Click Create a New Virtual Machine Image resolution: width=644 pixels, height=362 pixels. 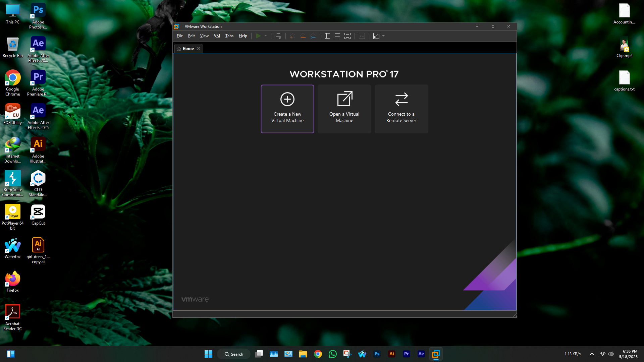[287, 109]
